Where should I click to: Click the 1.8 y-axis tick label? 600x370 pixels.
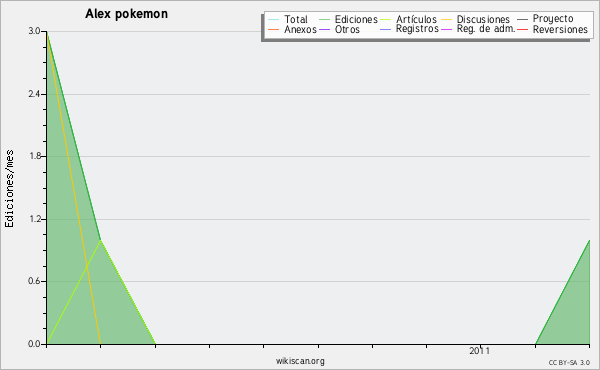(34, 156)
